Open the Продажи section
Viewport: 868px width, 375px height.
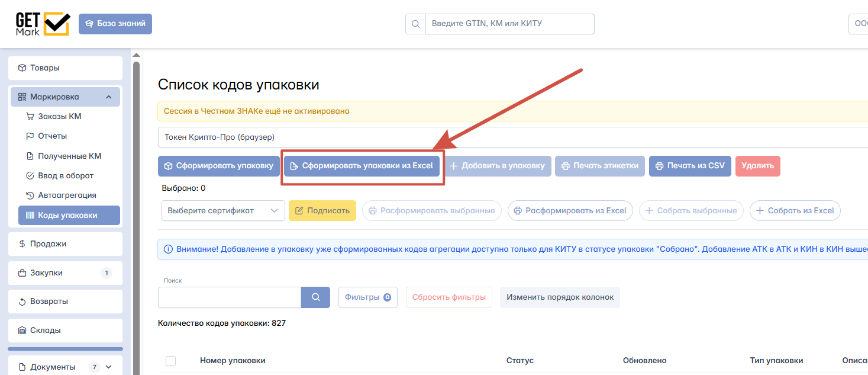click(65, 243)
